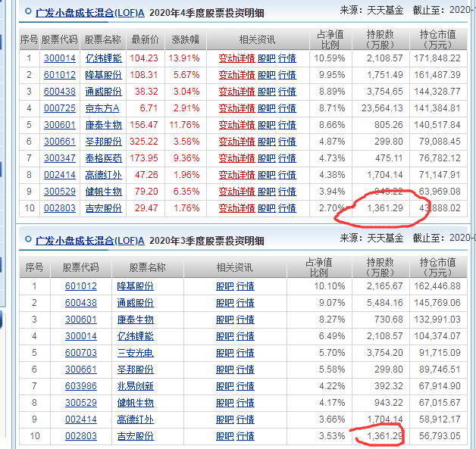Screen dimensions: 476x449
Task: Click stock name 泰格医药
Action: [104, 158]
